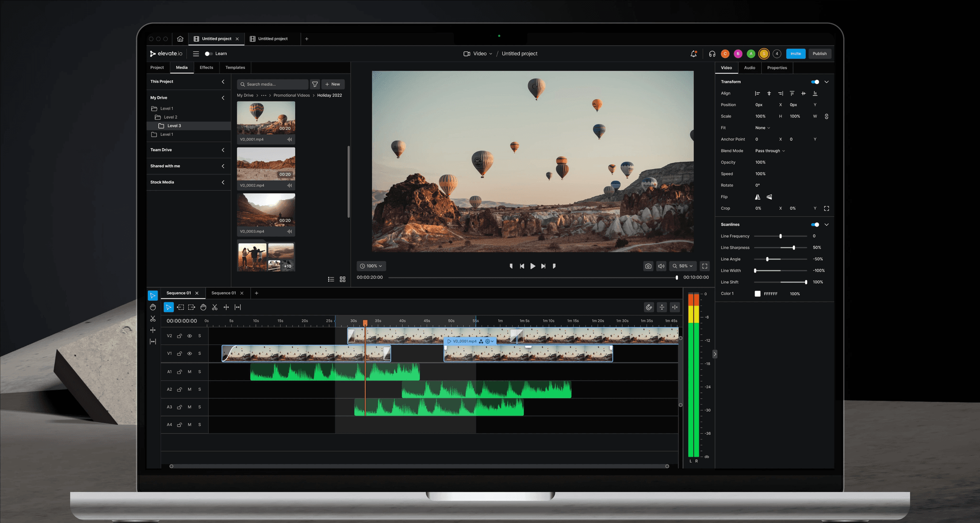Collapse the Stock Media section
Image resolution: width=980 pixels, height=523 pixels.
coord(223,182)
